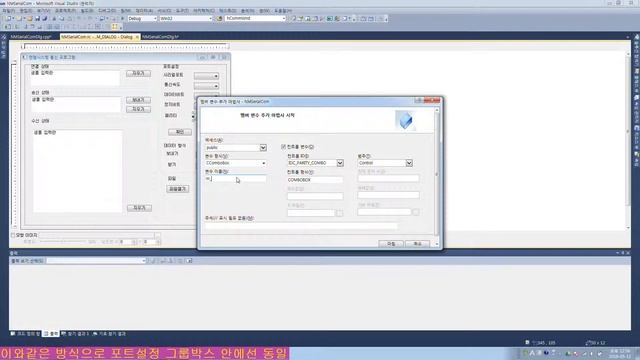This screenshot has height=360, width=640.
Task: Open the 도움말(H) menu
Action: click(x=283, y=11)
